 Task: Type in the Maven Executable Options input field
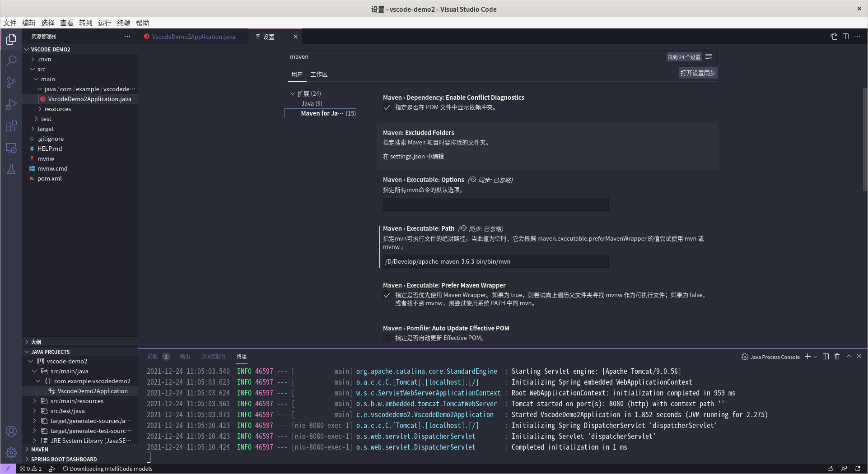coord(495,204)
